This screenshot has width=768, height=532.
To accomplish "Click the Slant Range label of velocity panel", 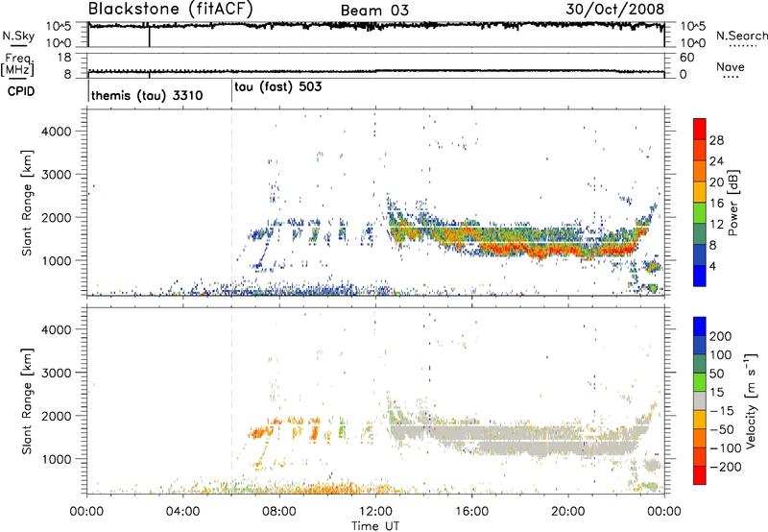I will [27, 400].
